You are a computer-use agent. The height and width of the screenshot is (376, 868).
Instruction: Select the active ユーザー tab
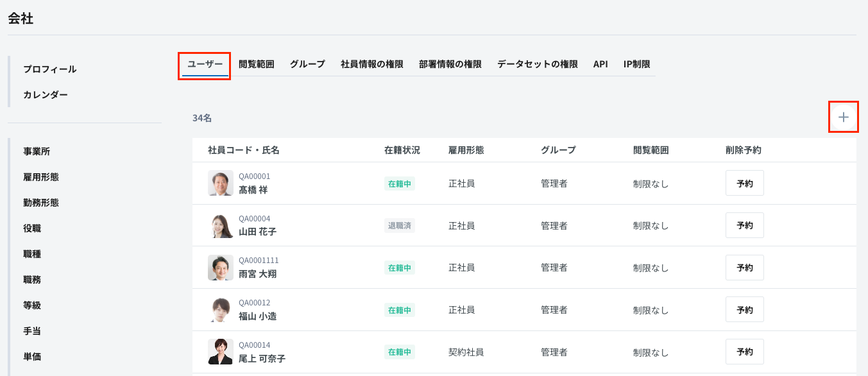pyautogui.click(x=204, y=64)
